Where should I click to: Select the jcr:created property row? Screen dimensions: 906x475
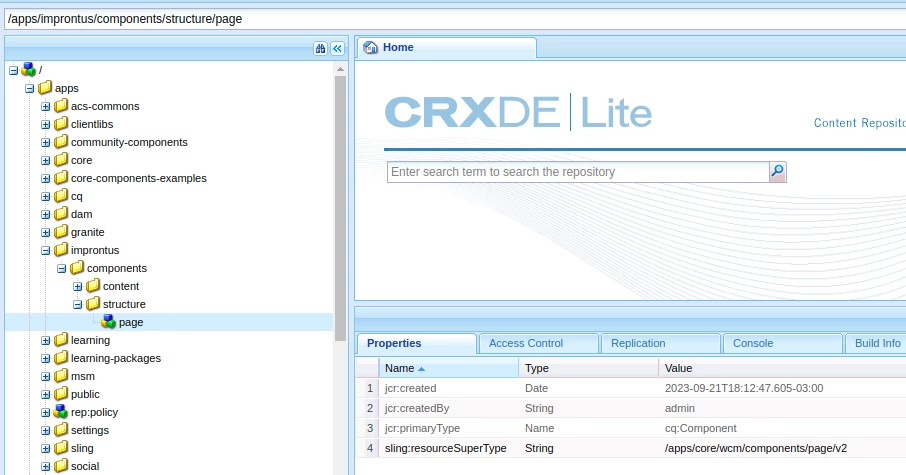(631, 388)
